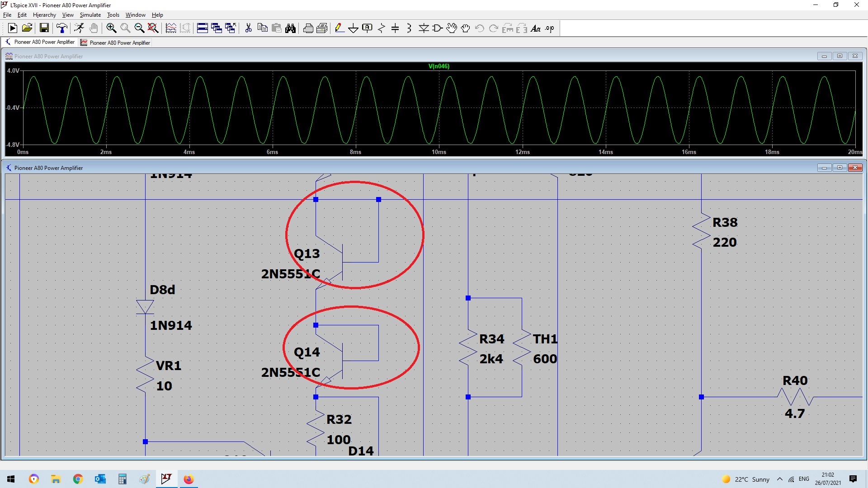This screenshot has width=868, height=488.
Task: Click the Text Aa tool
Action: [536, 28]
